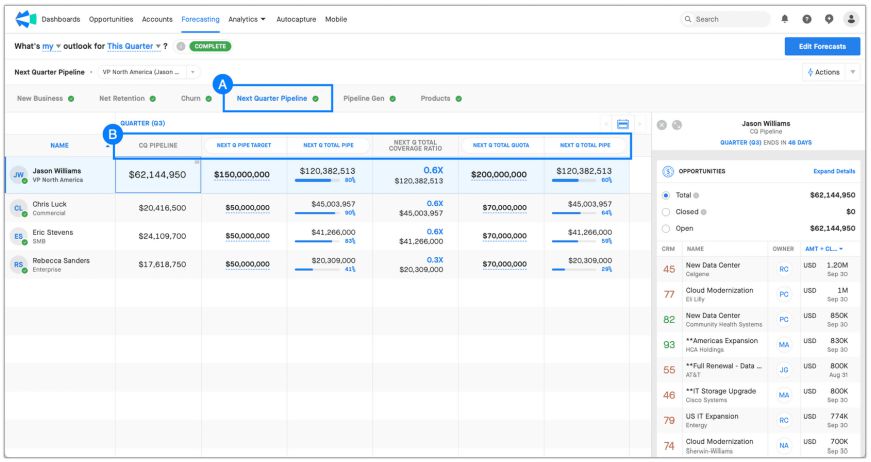The height and width of the screenshot is (462, 871).
Task: Open the Actions dropdown arrow
Action: [853, 72]
